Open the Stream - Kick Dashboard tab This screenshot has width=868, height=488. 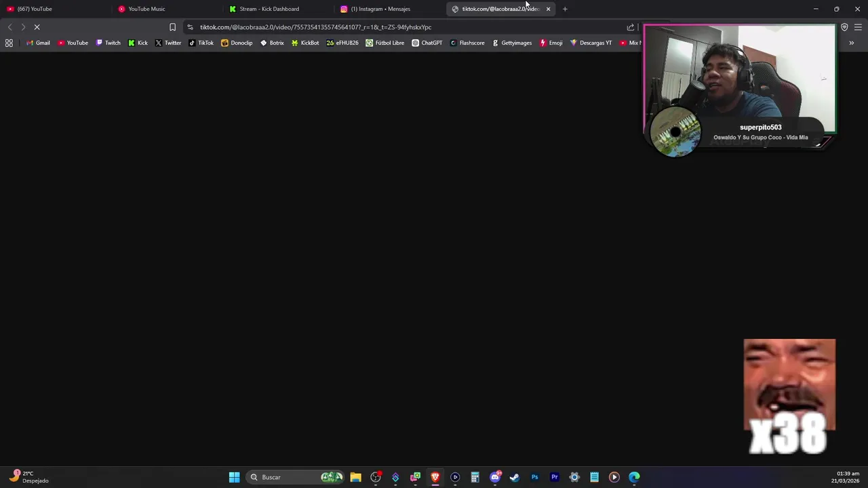[x=278, y=9]
